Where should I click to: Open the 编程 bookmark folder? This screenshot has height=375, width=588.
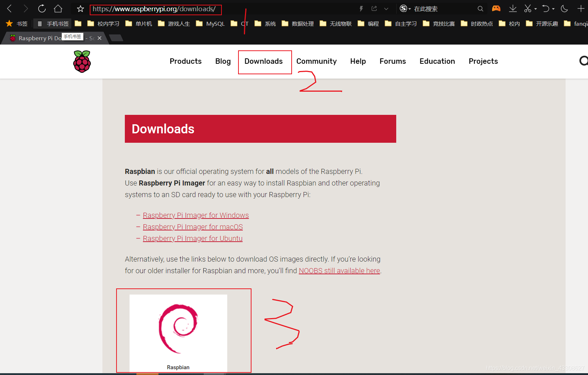pyautogui.click(x=368, y=24)
